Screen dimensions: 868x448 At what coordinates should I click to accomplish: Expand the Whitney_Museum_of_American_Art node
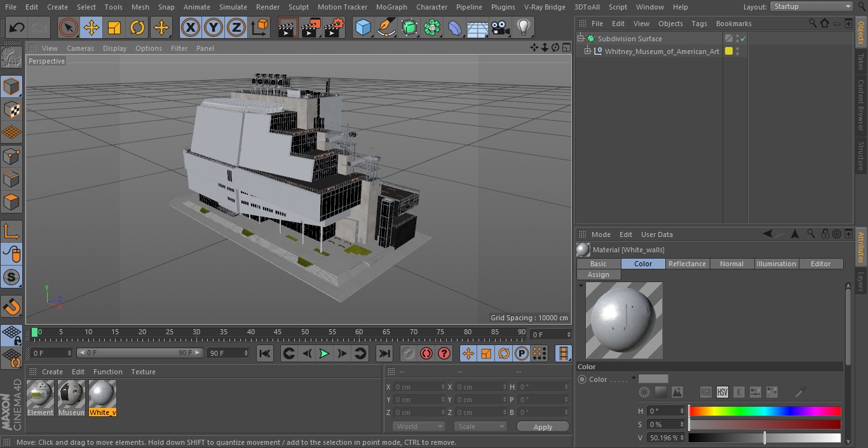[x=588, y=51]
